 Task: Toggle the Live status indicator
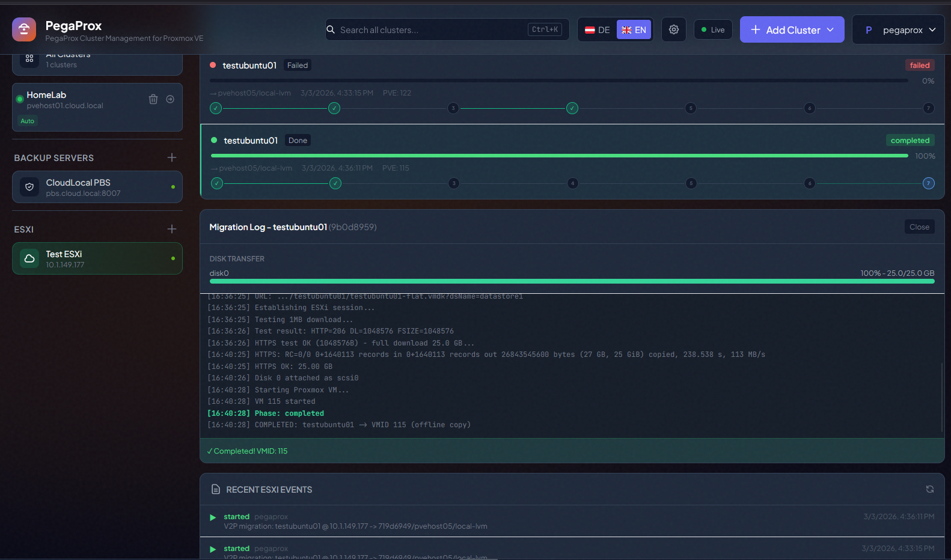click(x=713, y=29)
